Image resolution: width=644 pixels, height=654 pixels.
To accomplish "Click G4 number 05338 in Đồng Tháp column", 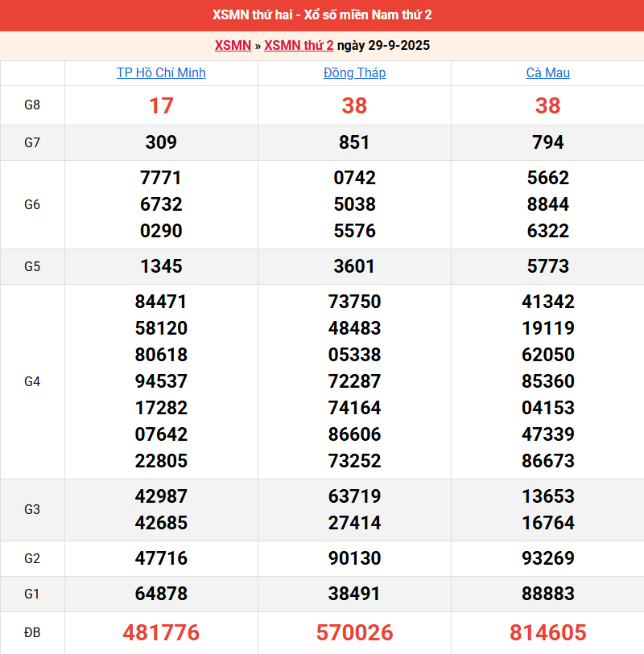I will pos(354,355).
